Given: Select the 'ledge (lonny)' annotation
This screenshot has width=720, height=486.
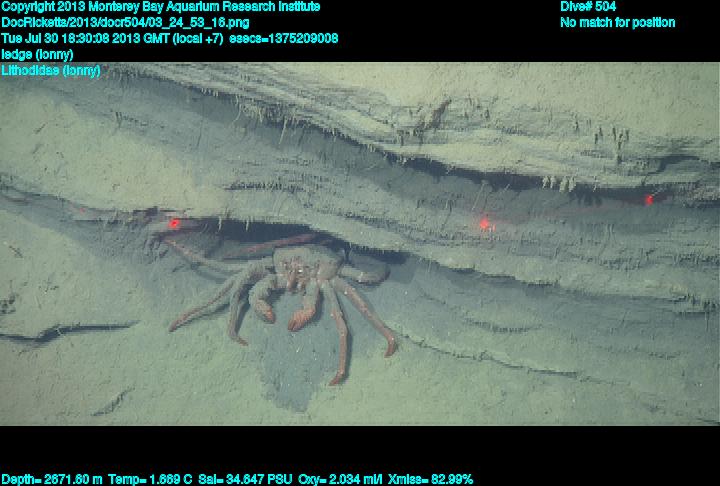Looking at the screenshot, I should point(37,54).
